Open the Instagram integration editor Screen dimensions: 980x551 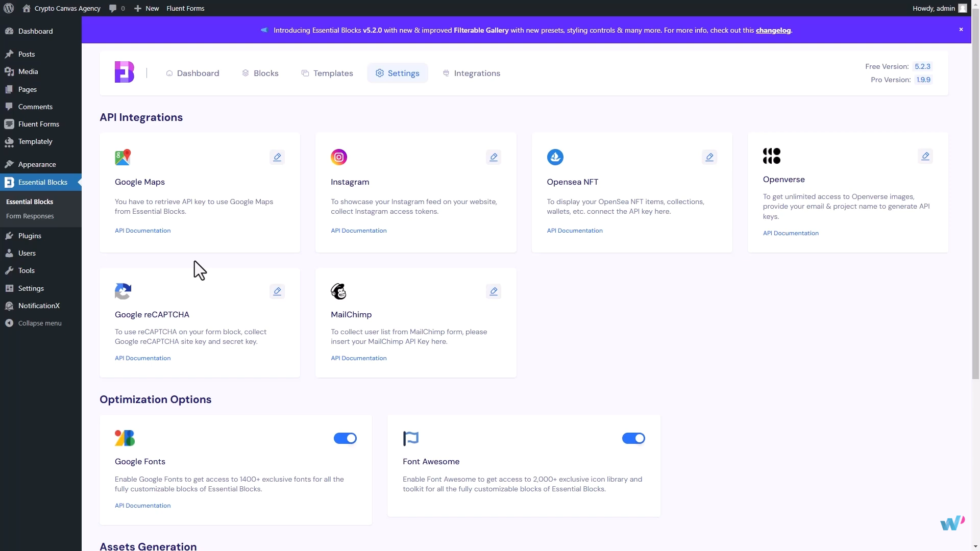494,157
